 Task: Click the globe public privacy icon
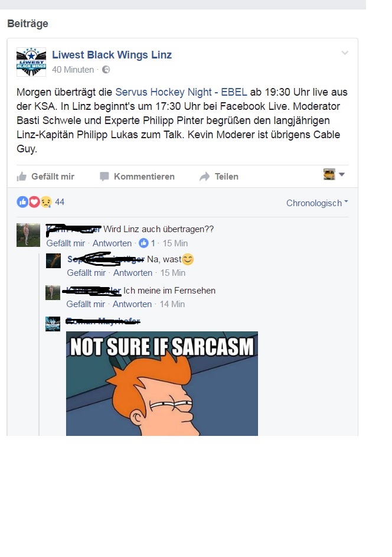(x=106, y=70)
